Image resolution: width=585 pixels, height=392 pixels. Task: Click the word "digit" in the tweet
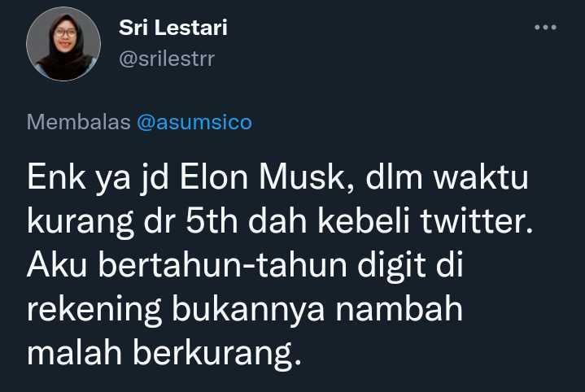coord(391,266)
